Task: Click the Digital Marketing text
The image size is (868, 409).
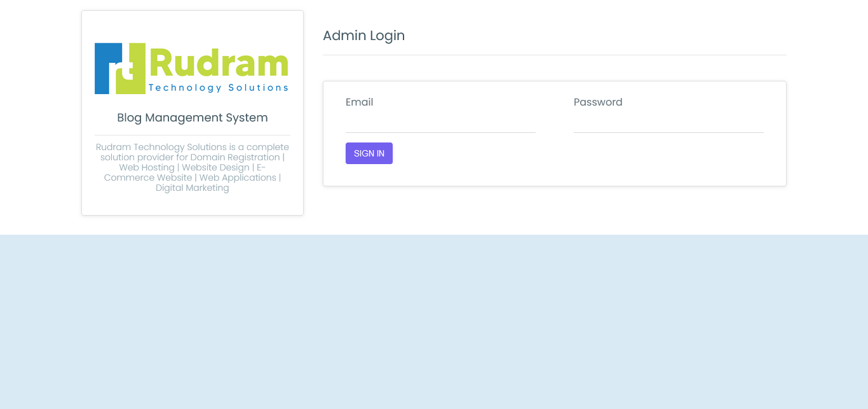Action: coord(193,188)
